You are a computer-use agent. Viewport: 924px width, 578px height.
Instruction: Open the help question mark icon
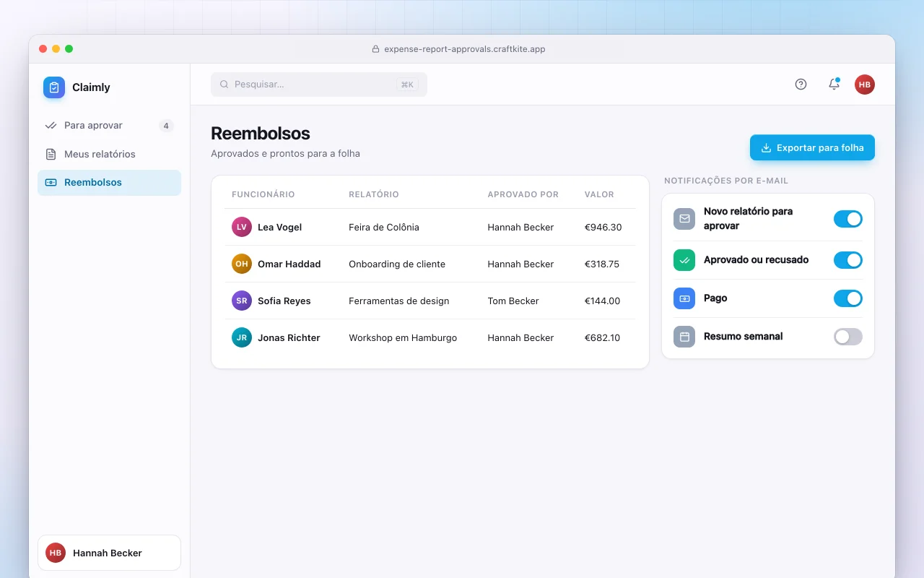click(801, 84)
